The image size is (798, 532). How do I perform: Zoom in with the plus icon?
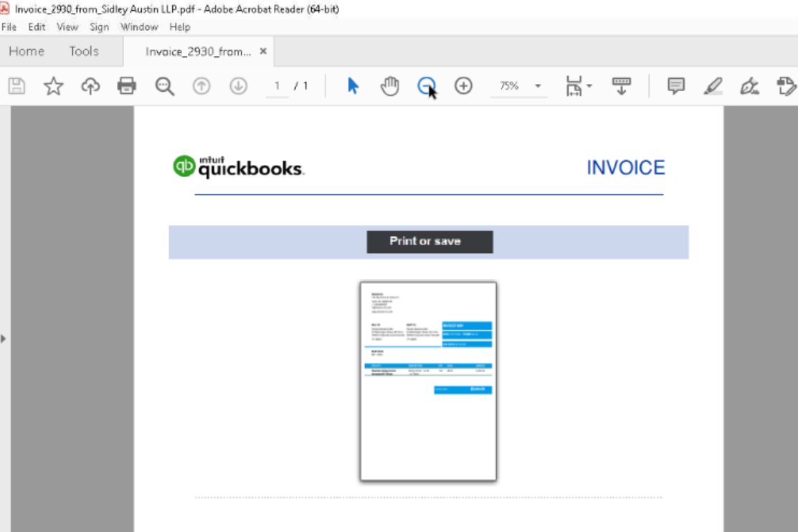463,85
